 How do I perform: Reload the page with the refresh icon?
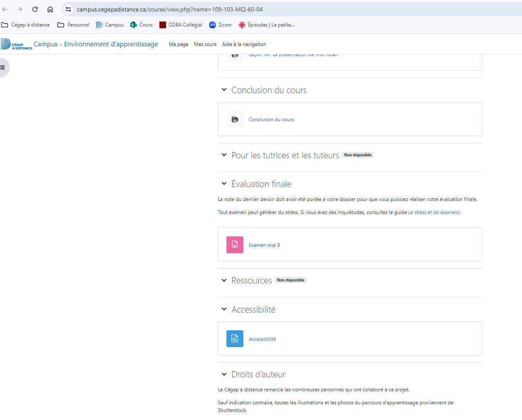35,9
